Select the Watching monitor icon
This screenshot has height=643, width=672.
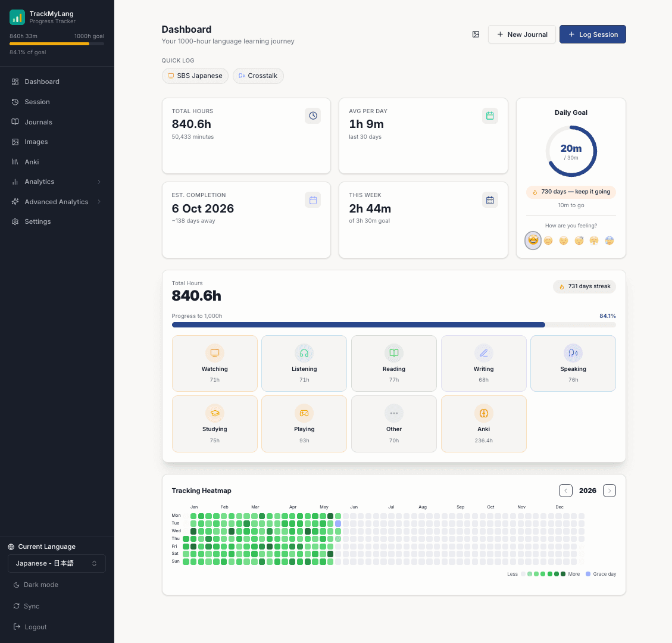pyautogui.click(x=215, y=353)
